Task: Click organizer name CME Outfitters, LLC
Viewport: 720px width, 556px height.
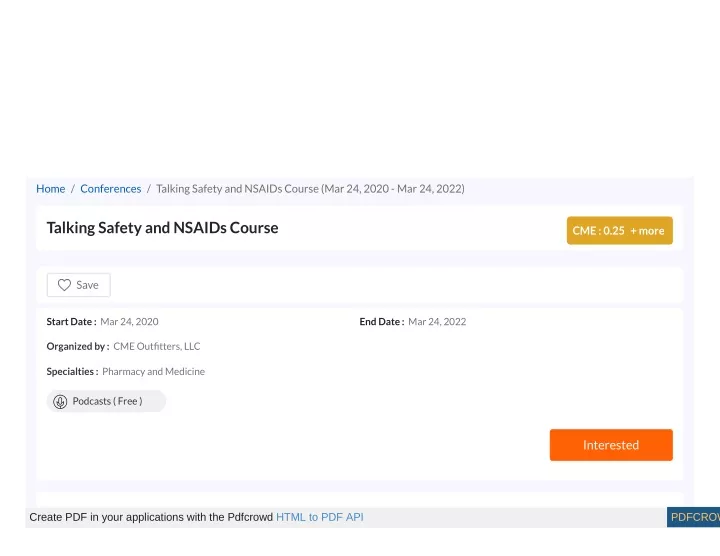Action: [157, 347]
